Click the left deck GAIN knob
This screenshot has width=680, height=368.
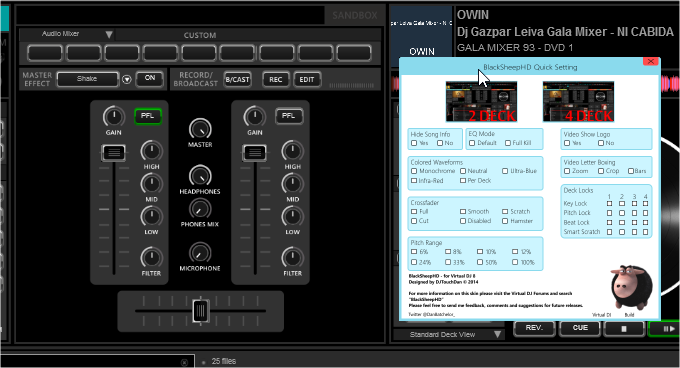[114, 117]
